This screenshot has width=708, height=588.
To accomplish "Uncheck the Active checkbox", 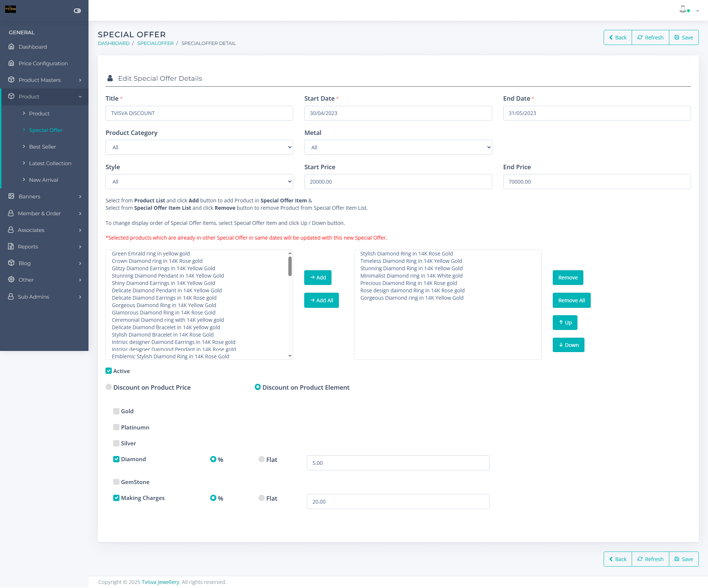I will pyautogui.click(x=109, y=371).
